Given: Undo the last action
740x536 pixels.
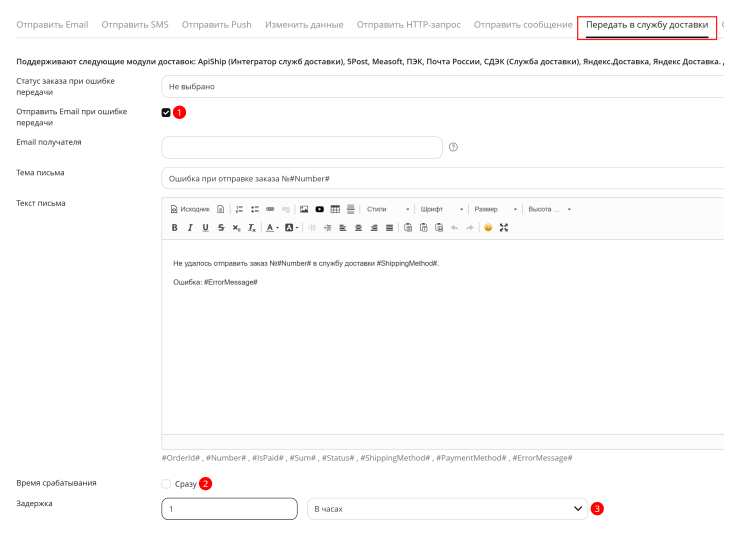Looking at the screenshot, I should coord(454,227).
